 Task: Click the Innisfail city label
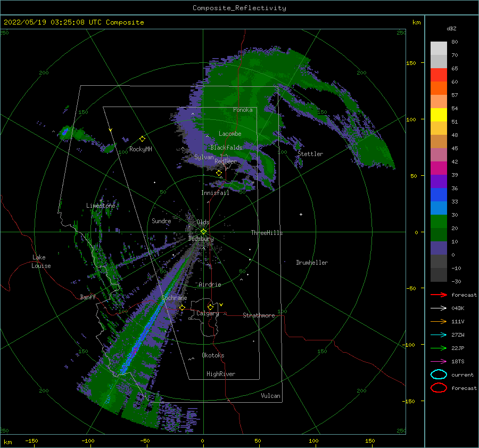click(215, 193)
